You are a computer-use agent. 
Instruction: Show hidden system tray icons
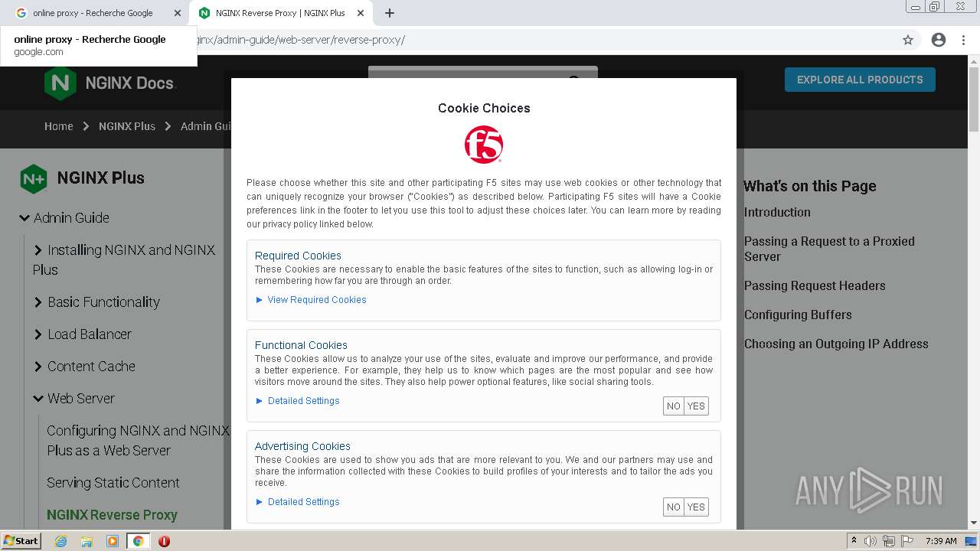point(854,541)
